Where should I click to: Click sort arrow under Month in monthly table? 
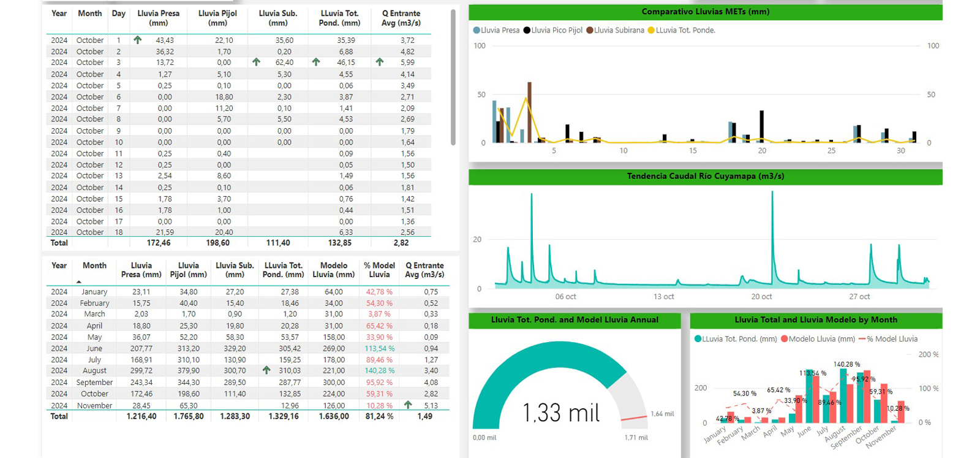[x=79, y=281]
